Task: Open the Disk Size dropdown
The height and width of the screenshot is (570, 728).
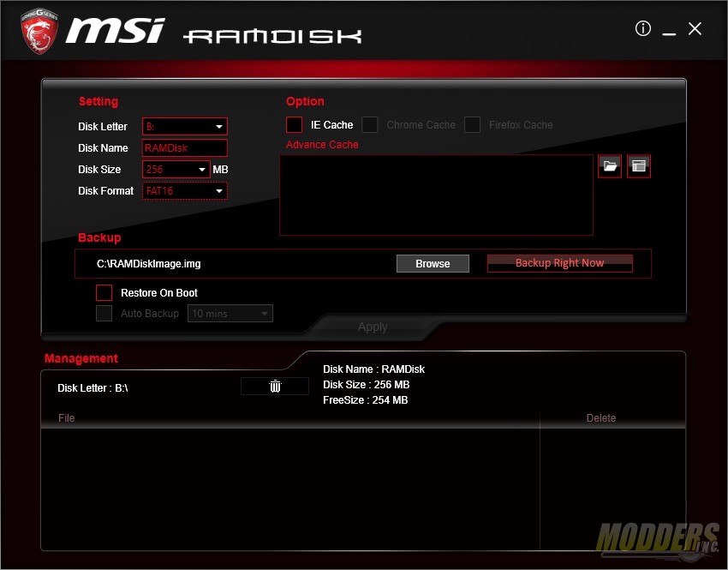Action: click(x=176, y=169)
